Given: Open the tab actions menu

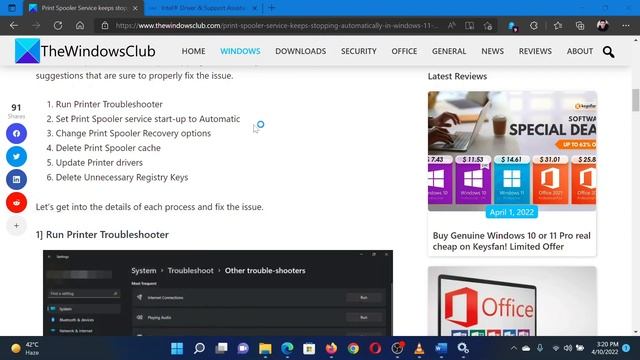Looking at the screenshot, I should 12,8.
